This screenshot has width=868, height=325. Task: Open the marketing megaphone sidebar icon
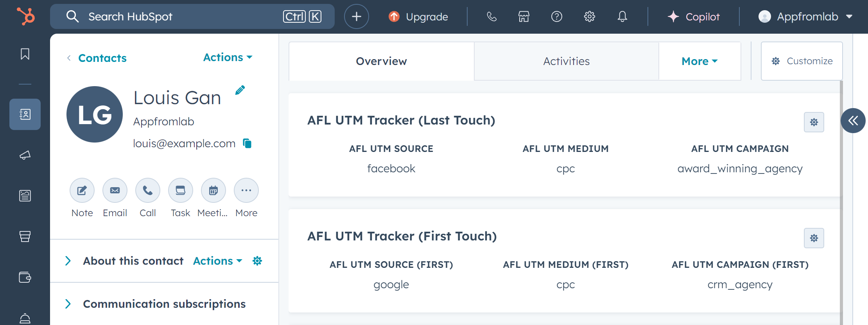coord(25,155)
